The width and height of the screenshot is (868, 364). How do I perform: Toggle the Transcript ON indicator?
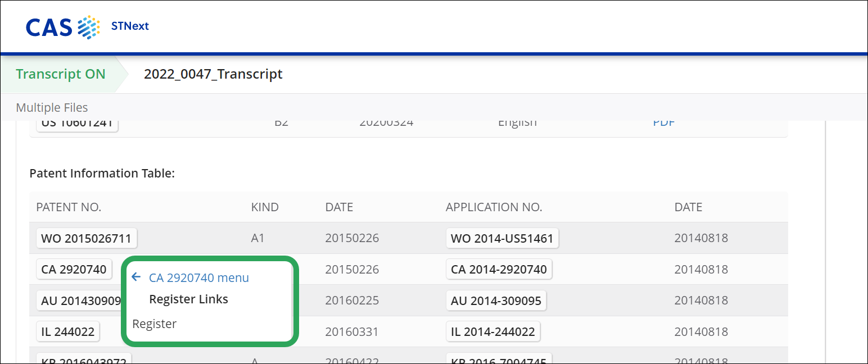pyautogui.click(x=61, y=74)
